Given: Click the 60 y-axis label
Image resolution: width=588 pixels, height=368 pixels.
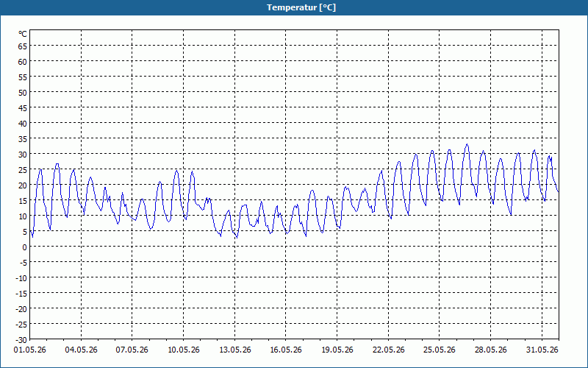Looking at the screenshot, I should 23,62.
